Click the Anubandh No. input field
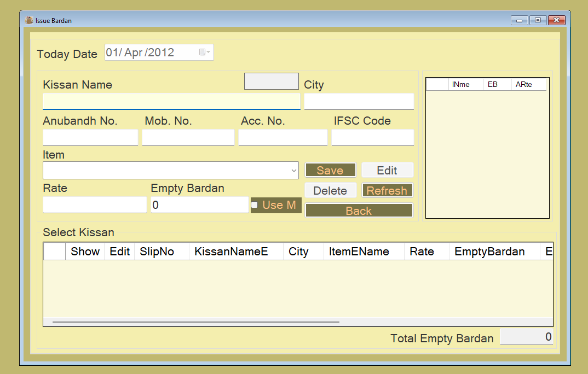Image resolution: width=588 pixels, height=374 pixels. click(90, 137)
